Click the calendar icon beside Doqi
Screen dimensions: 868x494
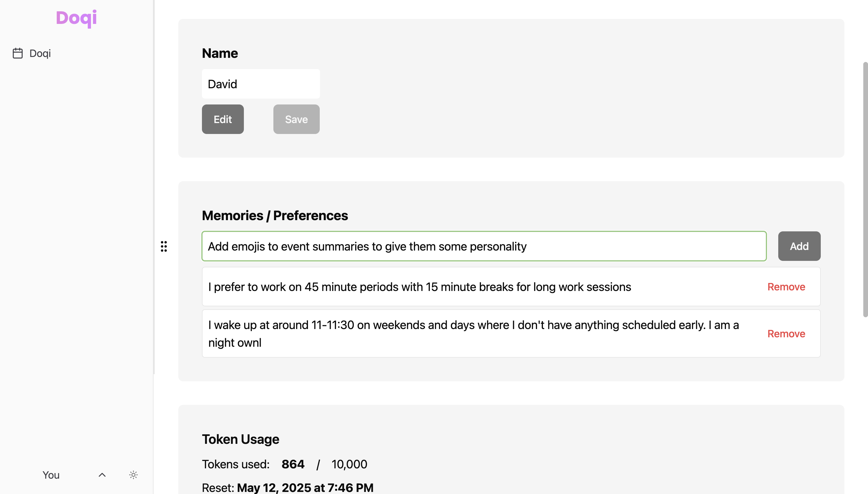(18, 53)
